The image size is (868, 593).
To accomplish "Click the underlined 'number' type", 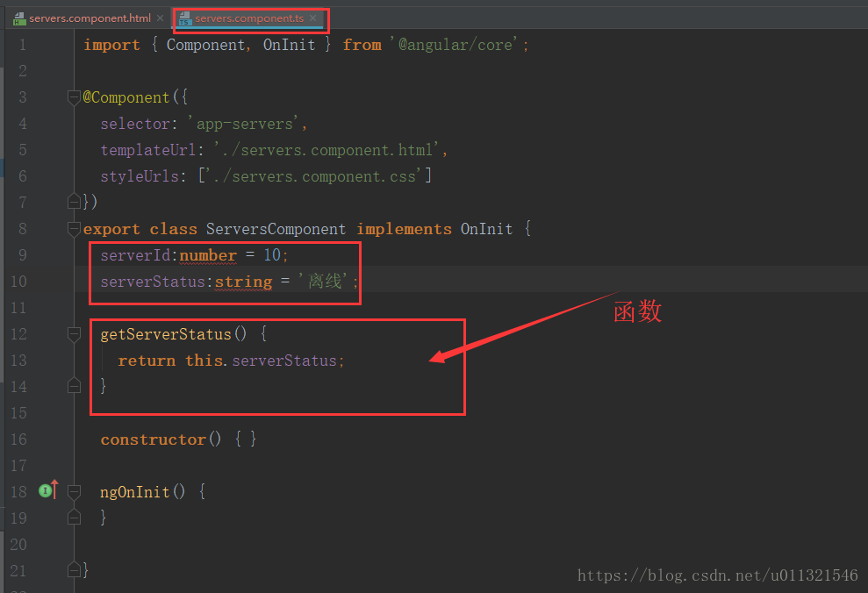I will point(208,255).
